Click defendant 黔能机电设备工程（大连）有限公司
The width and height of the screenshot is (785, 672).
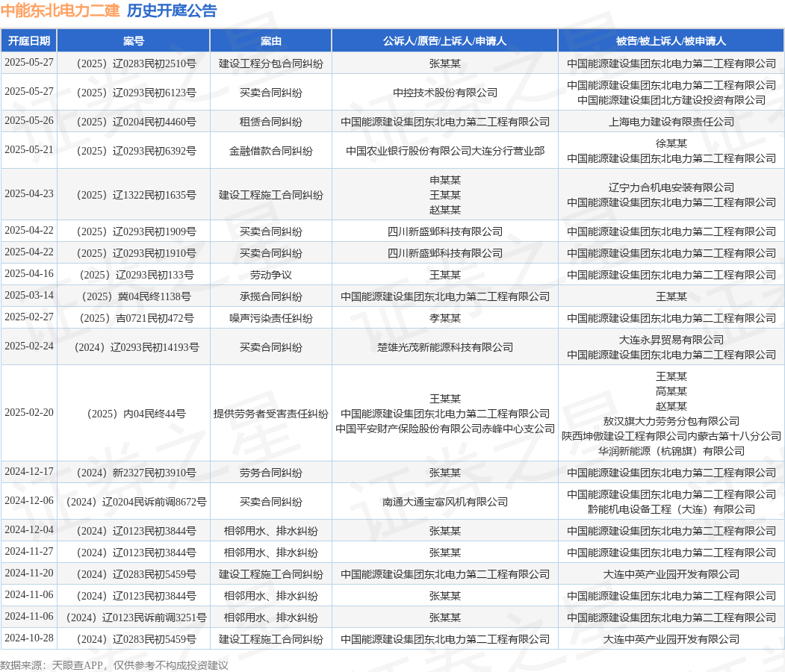point(671,509)
